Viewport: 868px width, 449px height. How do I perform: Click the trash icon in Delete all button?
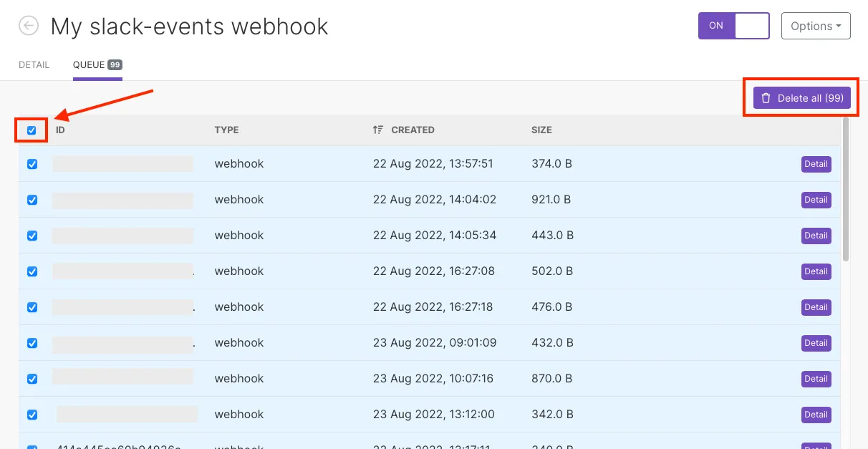pos(766,97)
